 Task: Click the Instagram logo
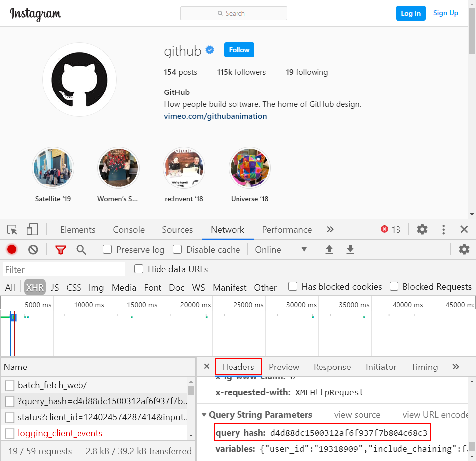coord(35,13)
